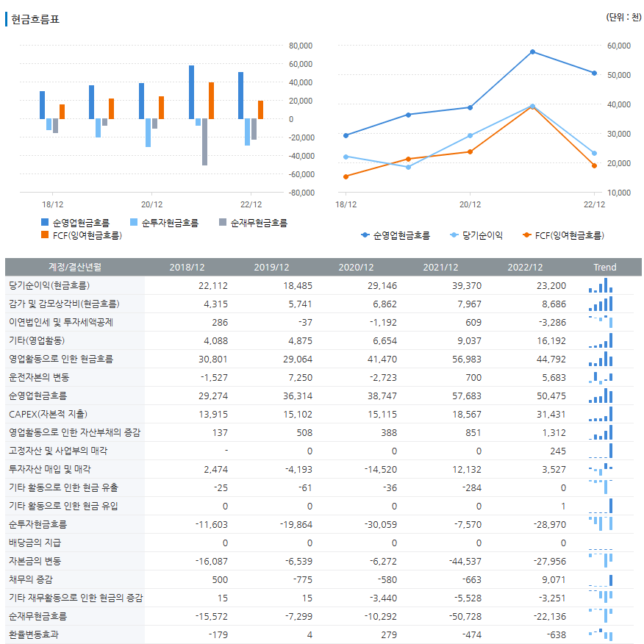Viewport: 644px width, 644px height.
Task: Click the 계정/결산년월 column header
Action: coord(75,268)
